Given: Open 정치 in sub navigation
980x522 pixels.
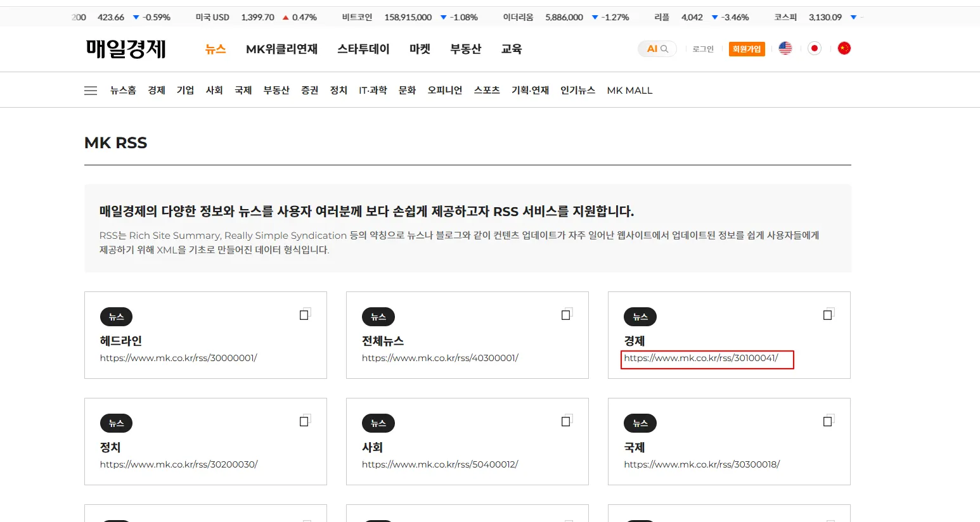Looking at the screenshot, I should (x=338, y=91).
